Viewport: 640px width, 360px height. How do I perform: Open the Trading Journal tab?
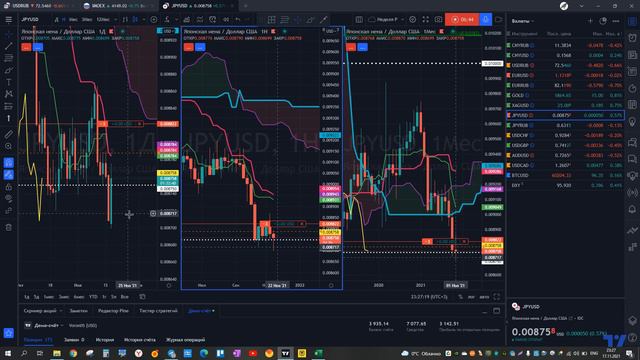coord(185,340)
